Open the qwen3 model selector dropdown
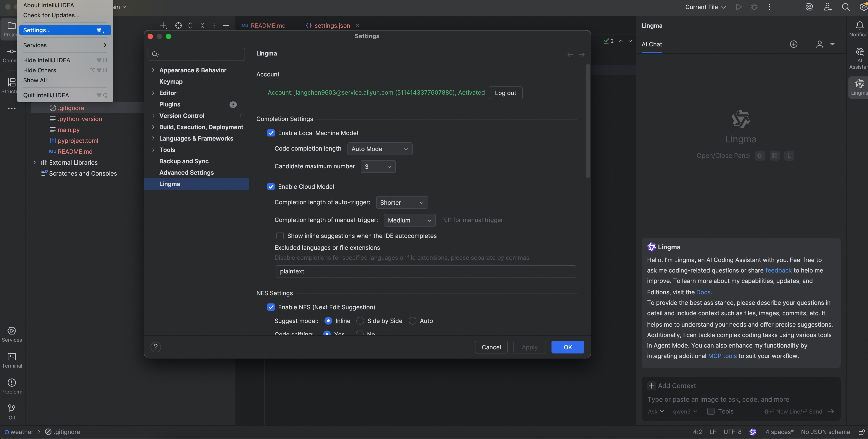The height and width of the screenshot is (439, 868). 685,411
